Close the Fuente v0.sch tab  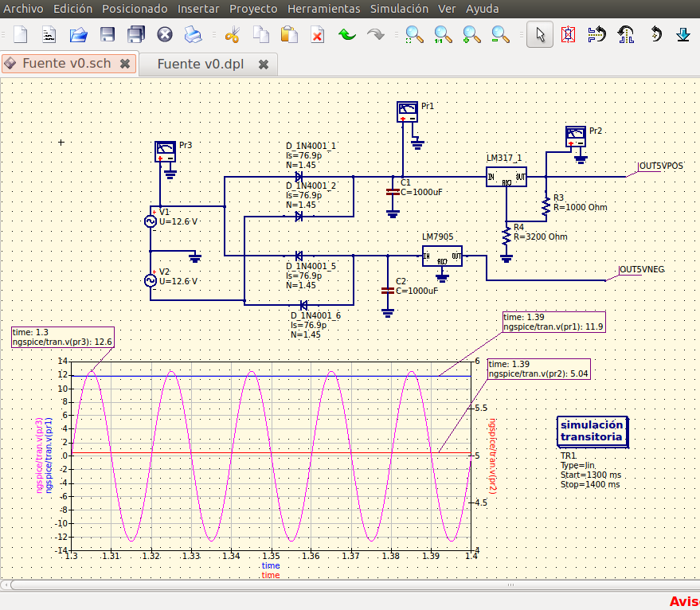[x=126, y=64]
